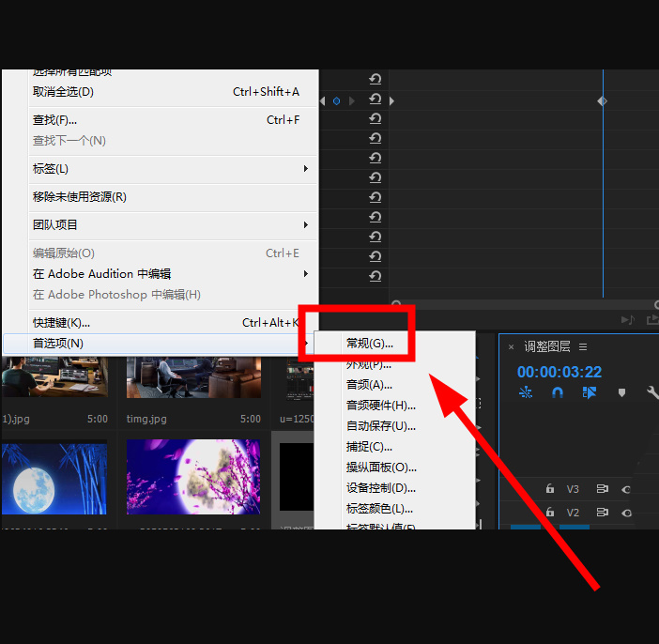Click play-only-audio toggle icon
659x644 pixels.
[628, 320]
